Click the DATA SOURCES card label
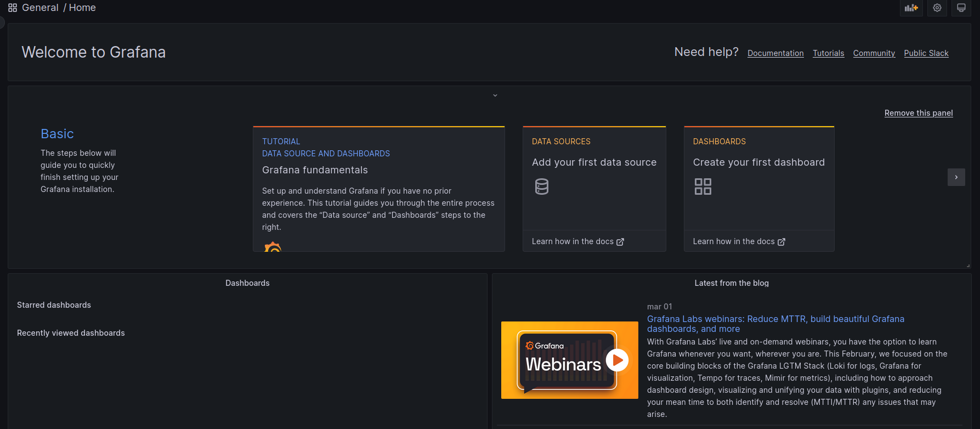Viewport: 980px width, 429px height. coord(561,142)
